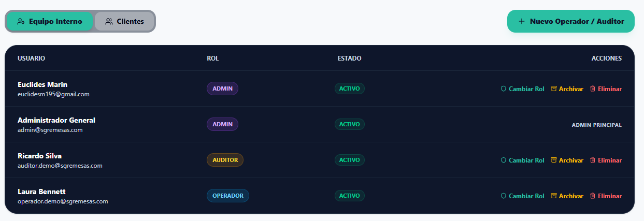Click ACTIVO status badge for Administrador General
The height and width of the screenshot is (221, 644).
[350, 124]
